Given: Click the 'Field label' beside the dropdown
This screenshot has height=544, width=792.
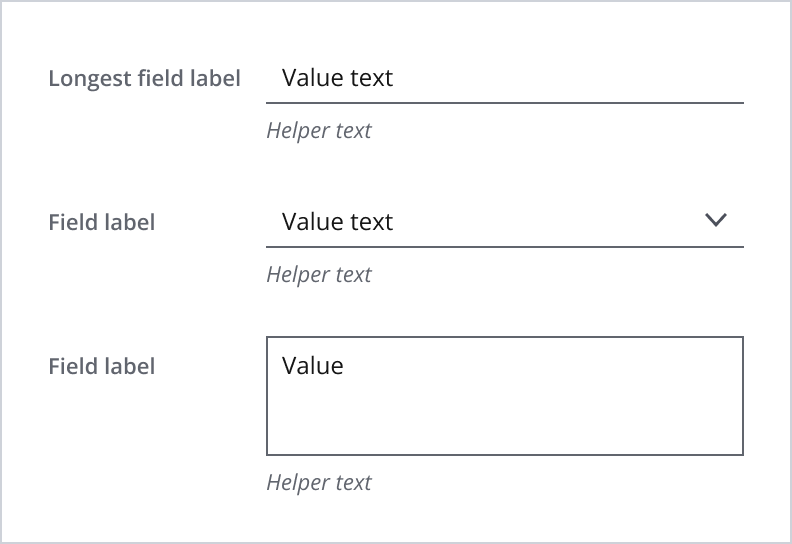Looking at the screenshot, I should click(x=102, y=222).
